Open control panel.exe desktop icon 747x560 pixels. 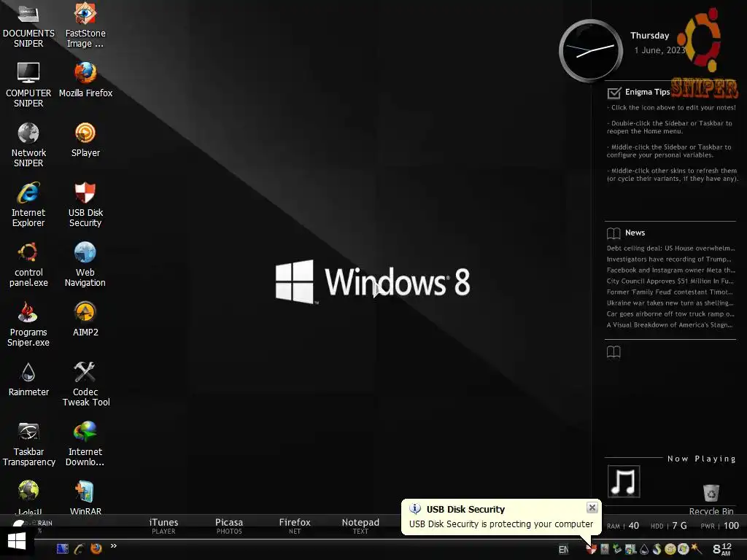(x=28, y=265)
